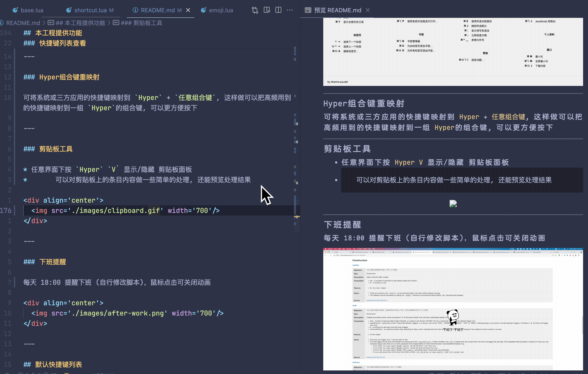
Task: Expand the '## 本工程提供功能' breadcrumb
Action: pos(81,23)
